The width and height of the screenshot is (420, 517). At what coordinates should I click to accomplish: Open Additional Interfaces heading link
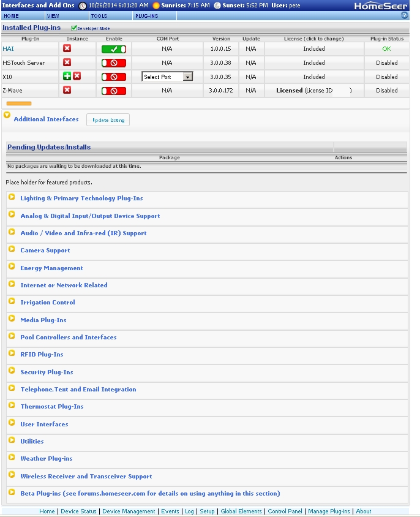(46, 119)
